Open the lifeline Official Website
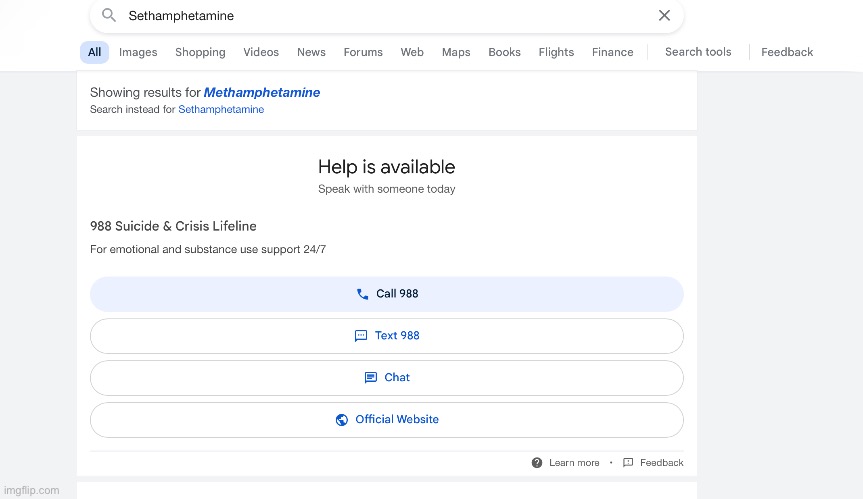Viewport: 863px width, 499px height. (387, 420)
